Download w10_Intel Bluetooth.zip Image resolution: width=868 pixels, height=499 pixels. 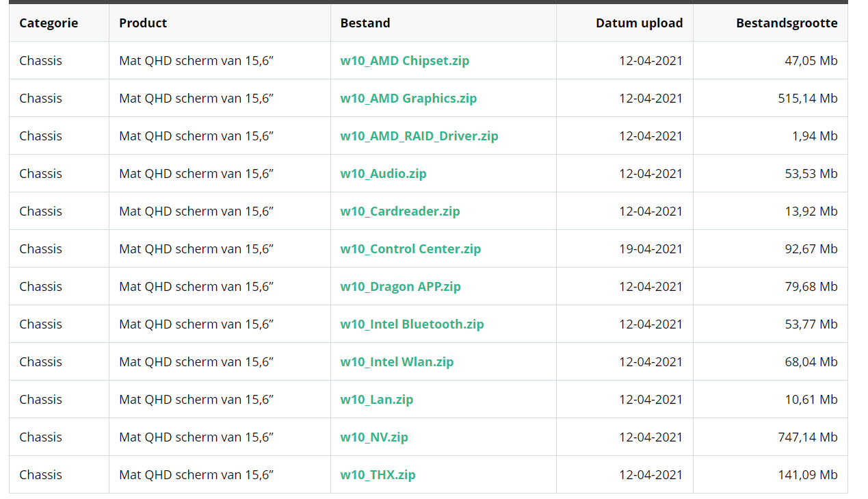click(412, 324)
